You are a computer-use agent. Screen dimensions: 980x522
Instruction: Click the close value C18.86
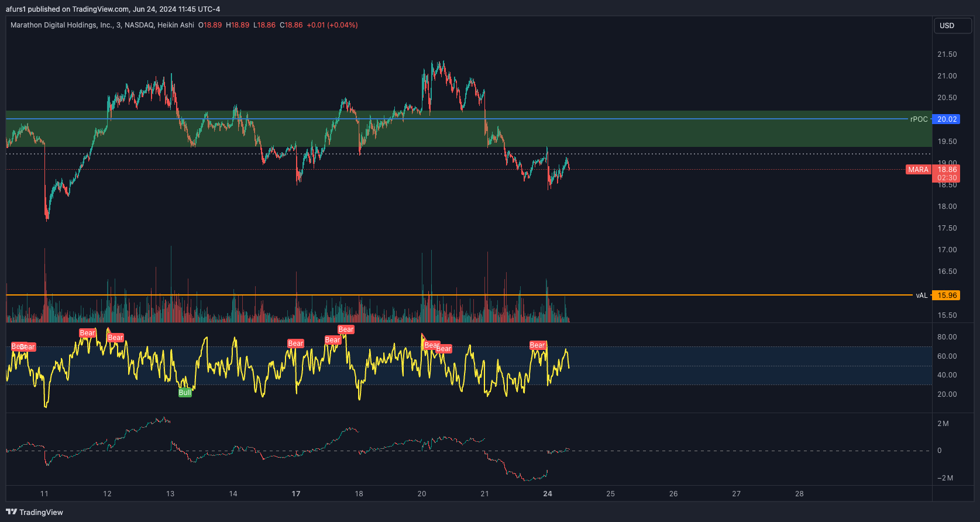coord(291,25)
